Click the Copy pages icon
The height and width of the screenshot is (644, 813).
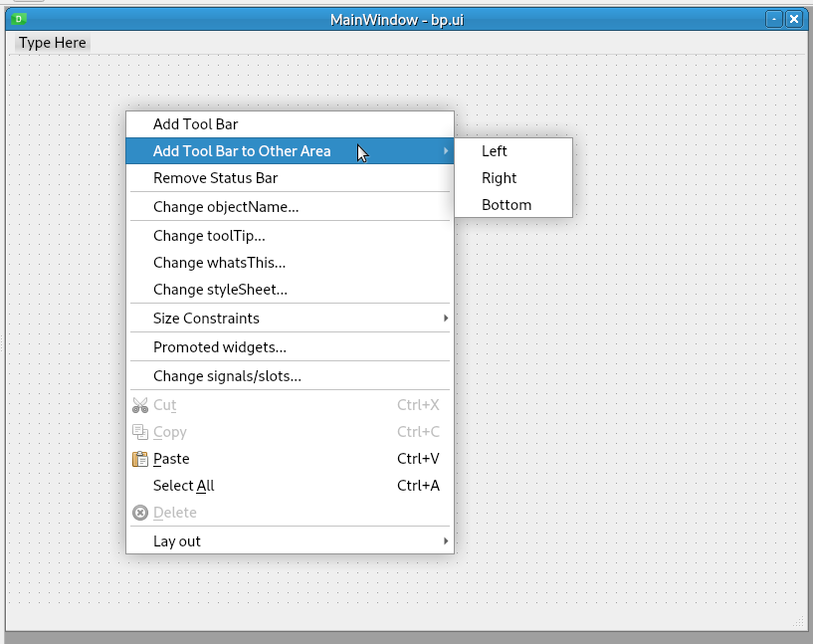pyautogui.click(x=140, y=432)
